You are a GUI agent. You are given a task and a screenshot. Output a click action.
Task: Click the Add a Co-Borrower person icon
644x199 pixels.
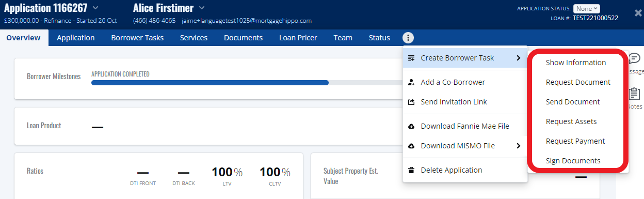click(411, 82)
